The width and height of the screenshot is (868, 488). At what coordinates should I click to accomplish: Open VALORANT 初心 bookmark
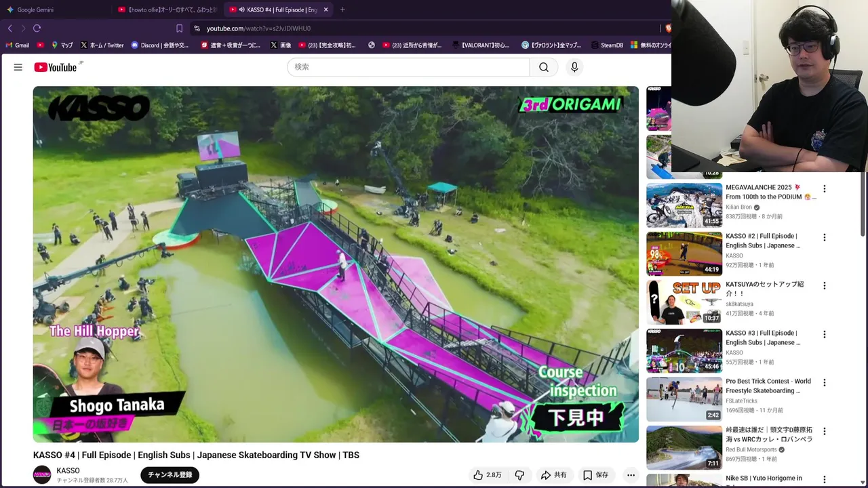(479, 45)
